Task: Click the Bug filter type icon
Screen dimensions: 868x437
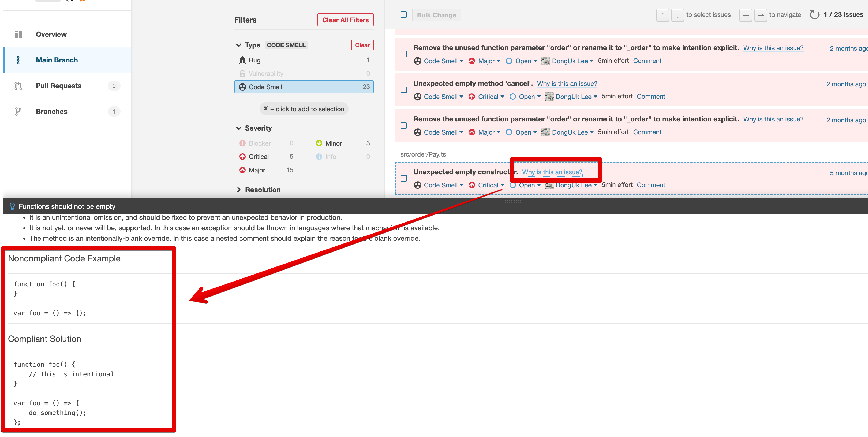Action: [x=242, y=60]
